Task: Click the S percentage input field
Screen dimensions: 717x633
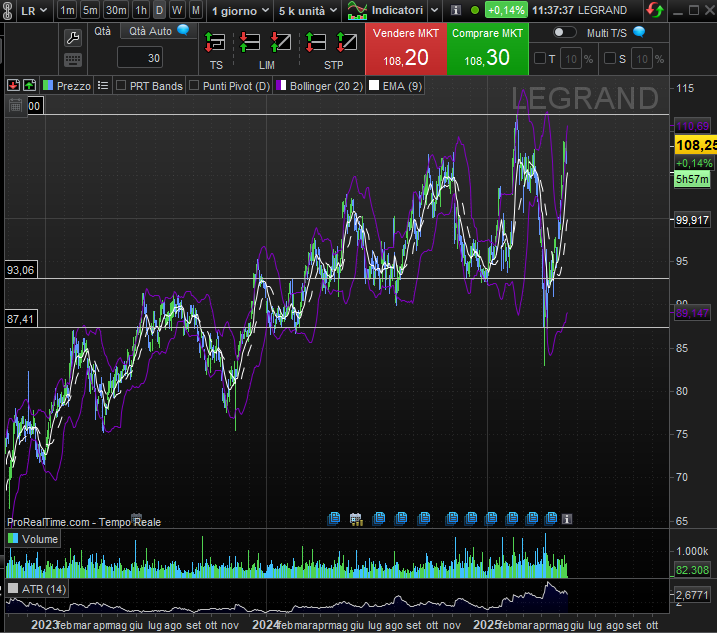Action: pyautogui.click(x=642, y=59)
